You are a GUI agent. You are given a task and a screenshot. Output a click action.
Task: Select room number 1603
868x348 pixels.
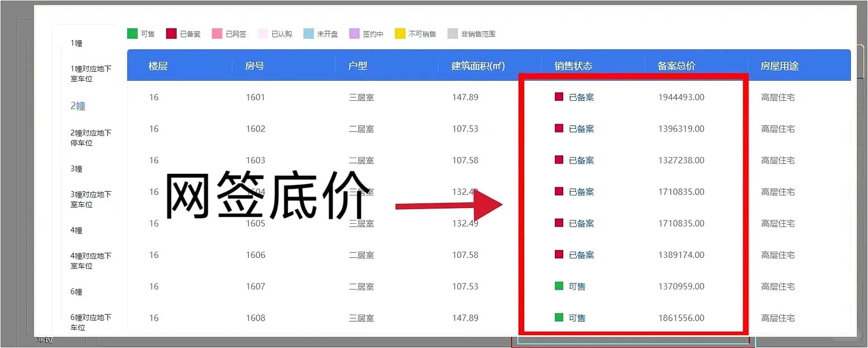[x=256, y=160]
